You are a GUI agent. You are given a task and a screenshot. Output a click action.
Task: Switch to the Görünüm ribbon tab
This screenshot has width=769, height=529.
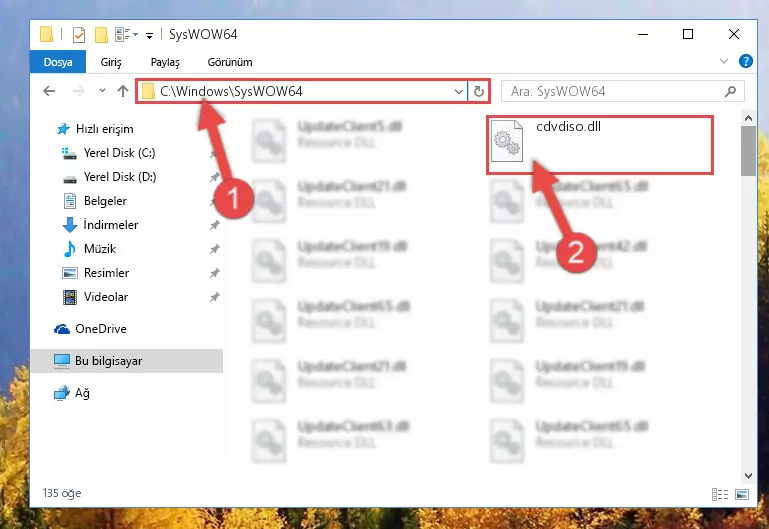tap(230, 62)
